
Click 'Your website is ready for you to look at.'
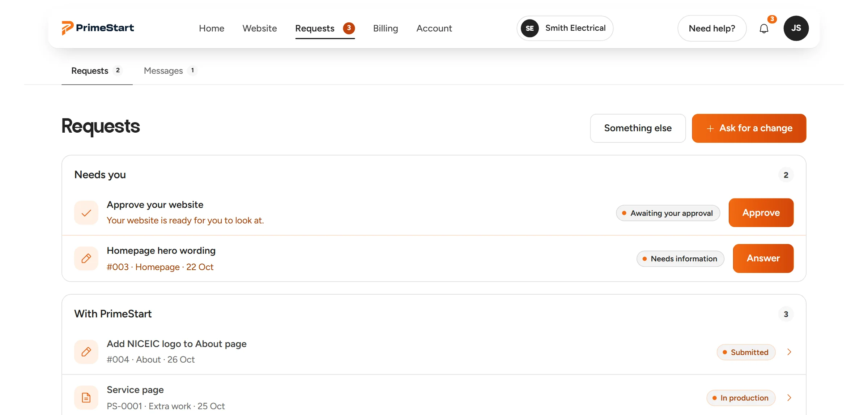pyautogui.click(x=185, y=220)
